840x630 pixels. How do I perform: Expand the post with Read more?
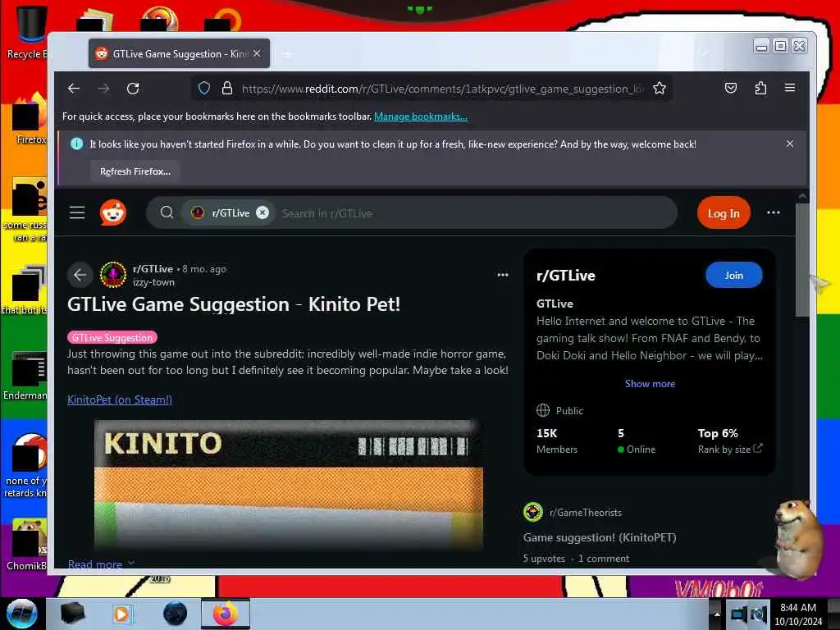point(100,564)
